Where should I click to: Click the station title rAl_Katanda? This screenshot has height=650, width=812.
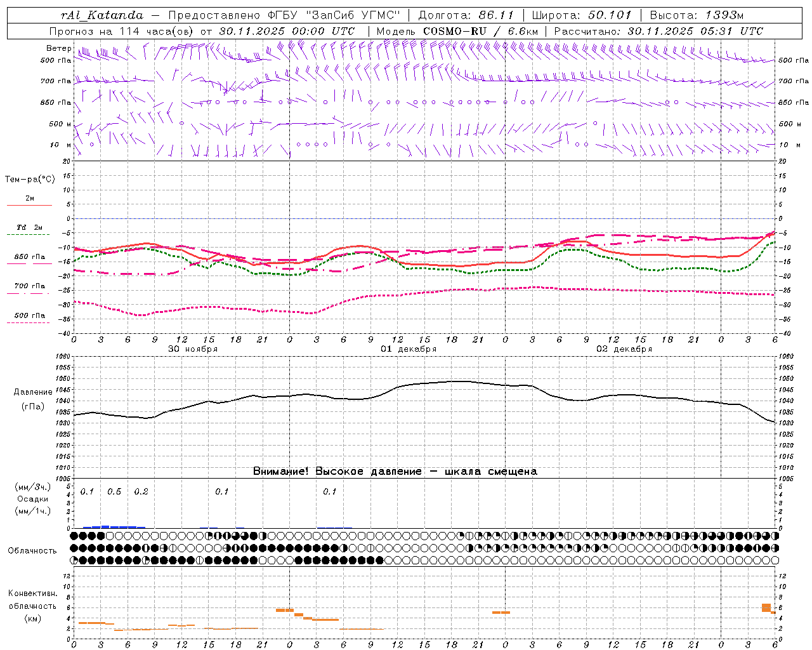coord(102,15)
